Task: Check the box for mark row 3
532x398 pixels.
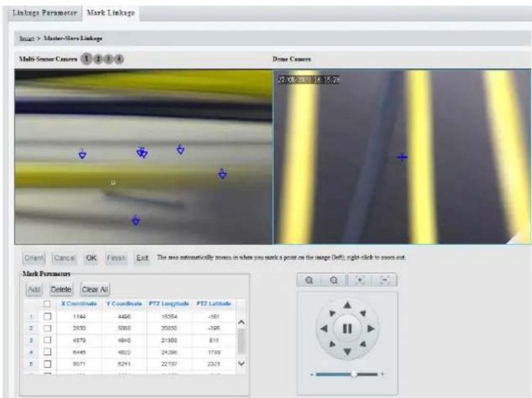Action: tap(48, 340)
